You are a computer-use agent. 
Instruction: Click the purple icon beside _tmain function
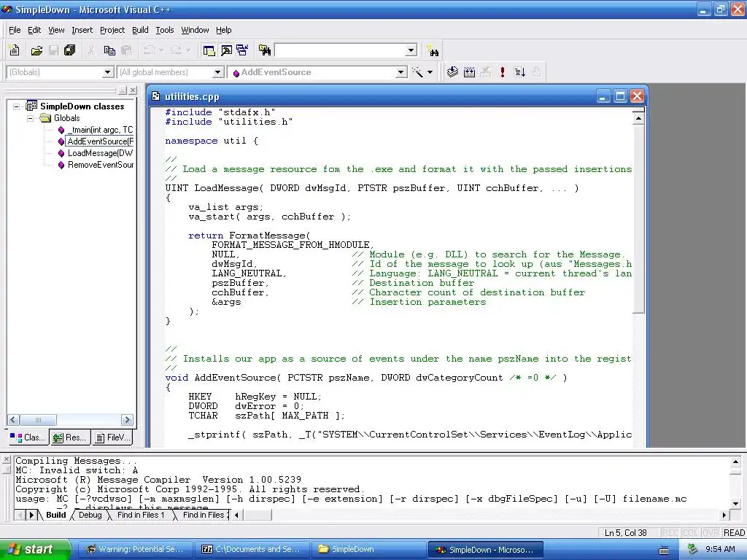[61, 130]
